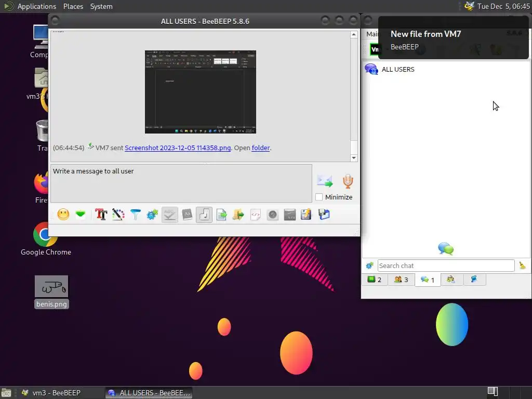The width and height of the screenshot is (532, 399).
Task: Open the emoticons smiley picker
Action: 63,215
